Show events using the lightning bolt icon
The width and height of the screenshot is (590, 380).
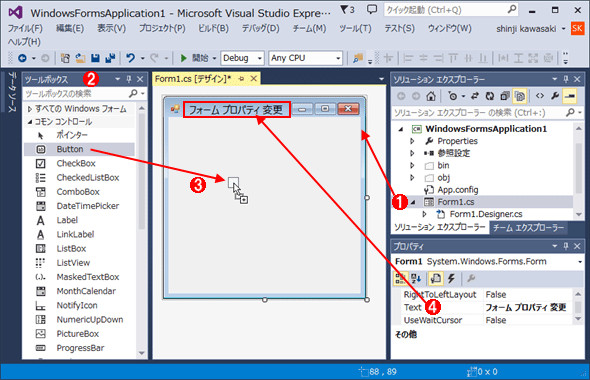click(x=451, y=278)
